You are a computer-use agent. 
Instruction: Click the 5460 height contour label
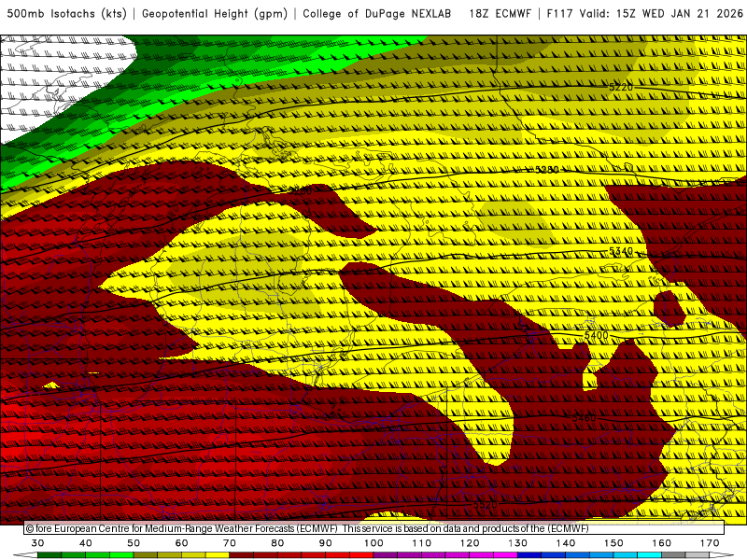point(584,417)
